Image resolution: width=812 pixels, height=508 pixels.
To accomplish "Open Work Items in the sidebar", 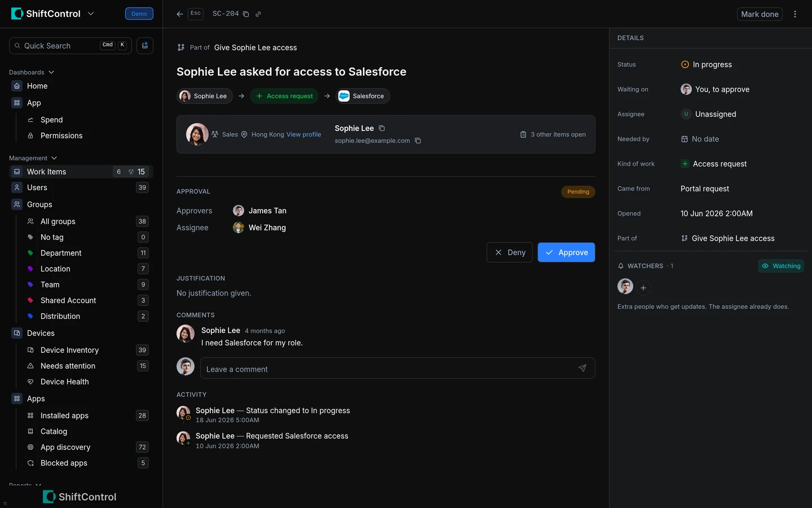I will click(x=81, y=172).
